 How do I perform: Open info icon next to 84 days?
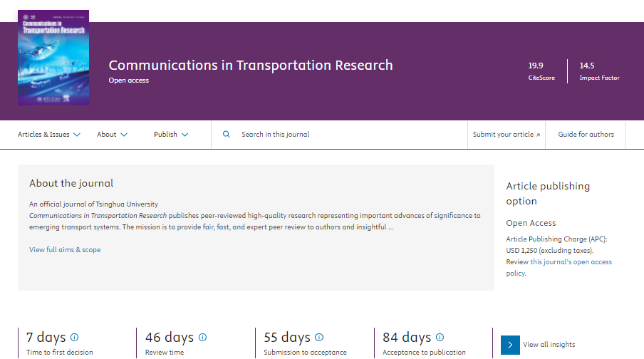[440, 337]
